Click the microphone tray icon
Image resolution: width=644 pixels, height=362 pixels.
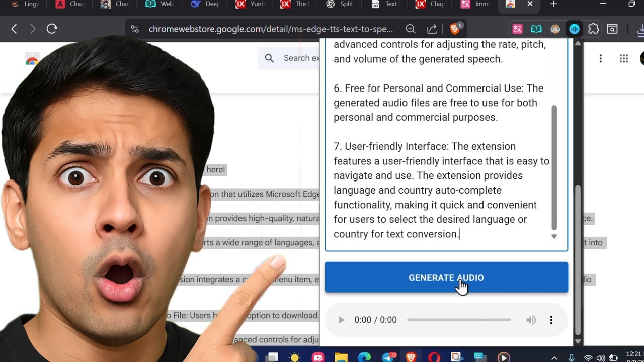pos(571,358)
